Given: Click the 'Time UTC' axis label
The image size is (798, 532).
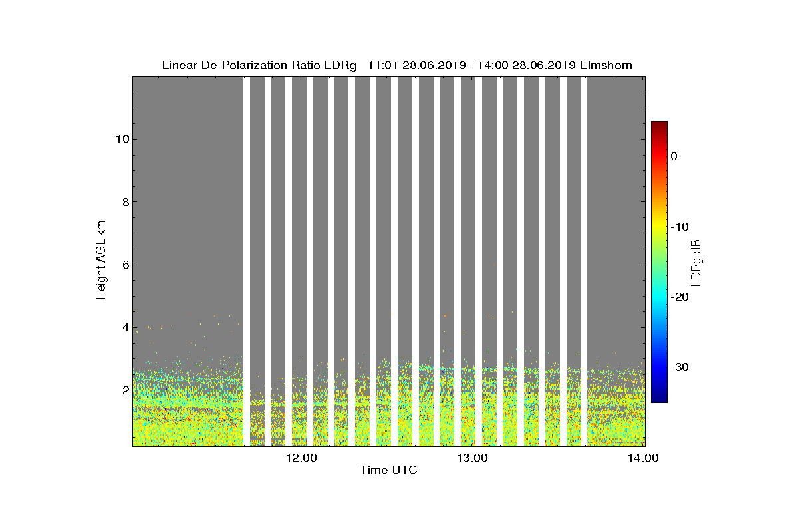Looking at the screenshot, I should tap(389, 470).
